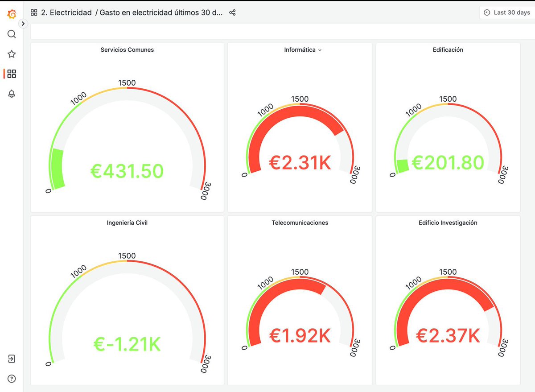
Task: Click the empty row bar above the panels
Action: [x=283, y=32]
